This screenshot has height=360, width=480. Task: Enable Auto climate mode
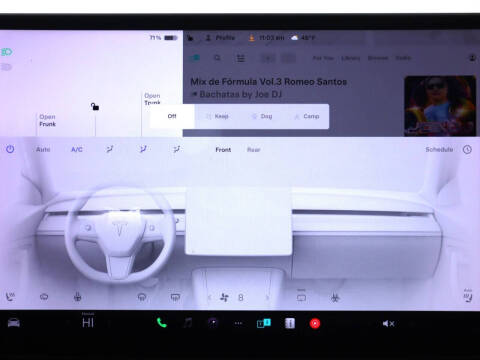click(x=43, y=149)
